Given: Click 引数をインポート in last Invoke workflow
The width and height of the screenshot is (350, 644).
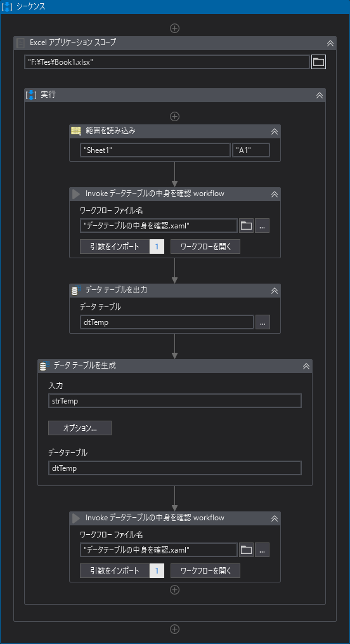Looking at the screenshot, I should tap(115, 571).
